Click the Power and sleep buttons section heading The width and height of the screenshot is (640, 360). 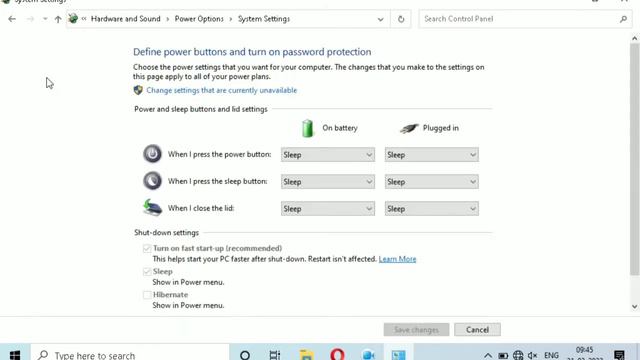tap(201, 109)
